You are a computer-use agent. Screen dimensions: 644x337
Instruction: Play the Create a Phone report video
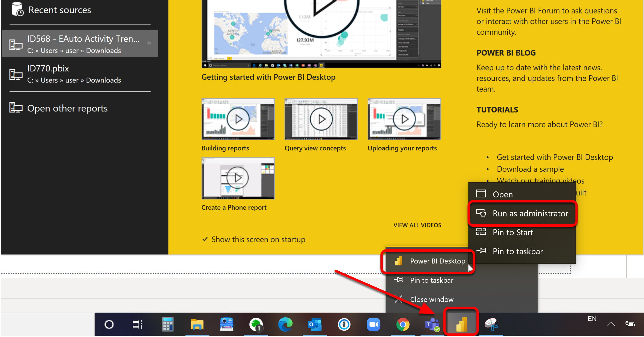click(x=238, y=178)
